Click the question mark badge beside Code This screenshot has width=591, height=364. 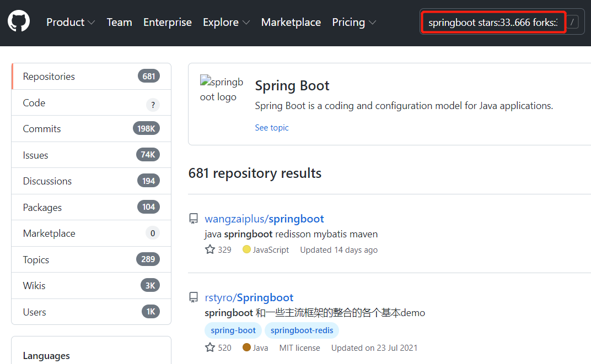[x=153, y=105]
